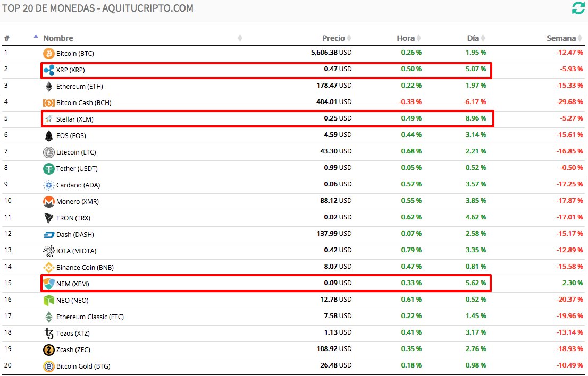
Task: Open the Stellar (XLM) name link
Action: [x=75, y=119]
